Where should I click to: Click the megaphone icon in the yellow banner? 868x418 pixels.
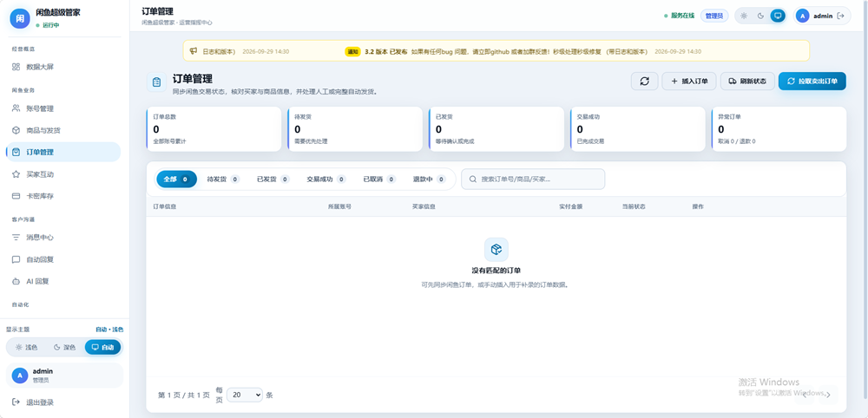tap(194, 51)
